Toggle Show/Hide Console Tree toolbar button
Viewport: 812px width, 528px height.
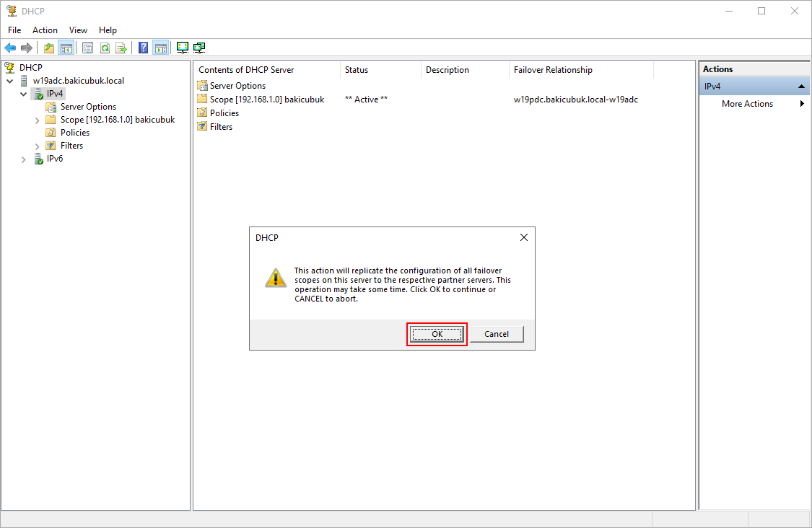tap(66, 48)
